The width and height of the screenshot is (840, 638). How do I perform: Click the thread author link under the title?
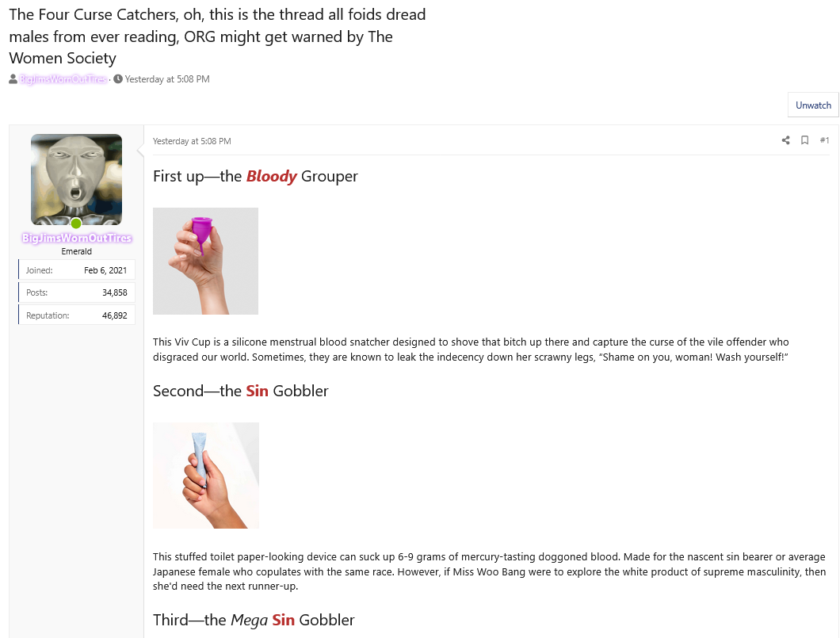point(63,79)
